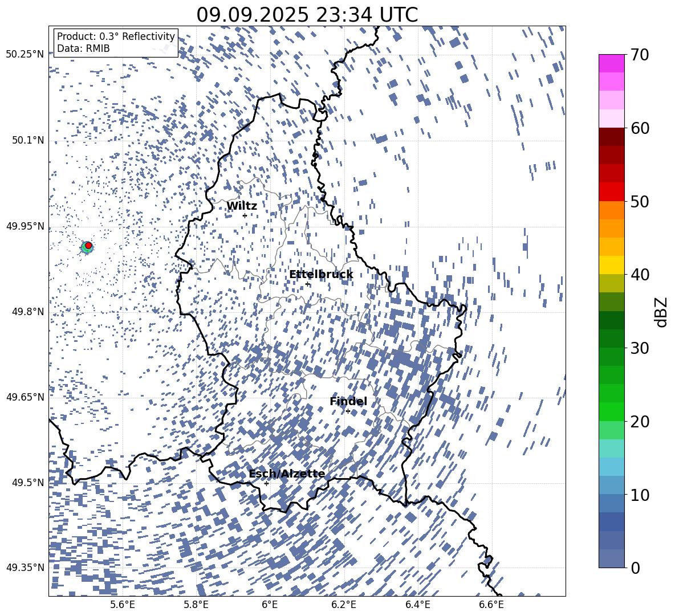Click the 49.35°N latitude label

pyautogui.click(x=25, y=568)
